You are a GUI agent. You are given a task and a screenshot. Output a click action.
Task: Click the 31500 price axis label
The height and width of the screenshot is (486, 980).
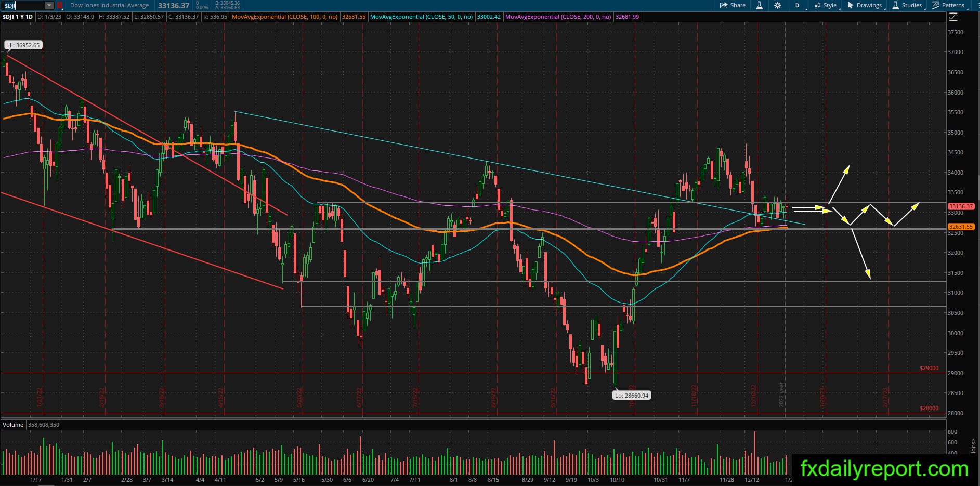956,273
